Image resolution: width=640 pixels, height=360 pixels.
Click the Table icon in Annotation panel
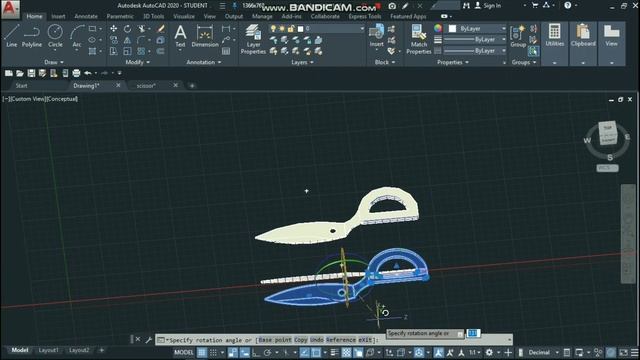[x=226, y=51]
